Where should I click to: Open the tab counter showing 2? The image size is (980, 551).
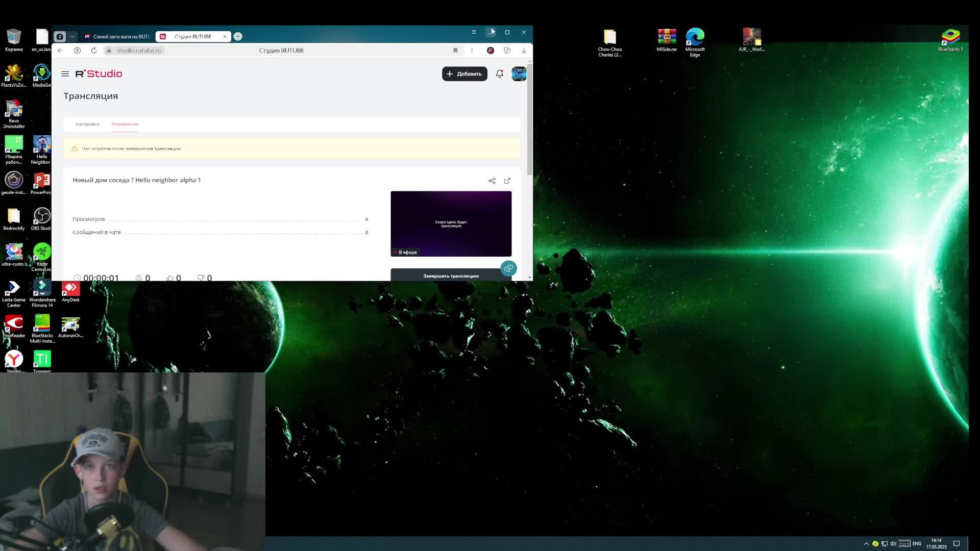pyautogui.click(x=60, y=37)
